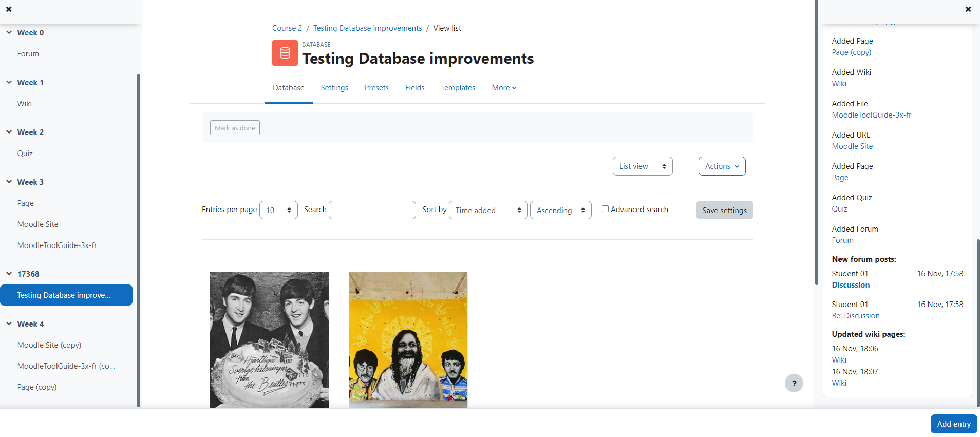Open the Templates tab
Image resolution: width=980 pixels, height=437 pixels.
(458, 88)
